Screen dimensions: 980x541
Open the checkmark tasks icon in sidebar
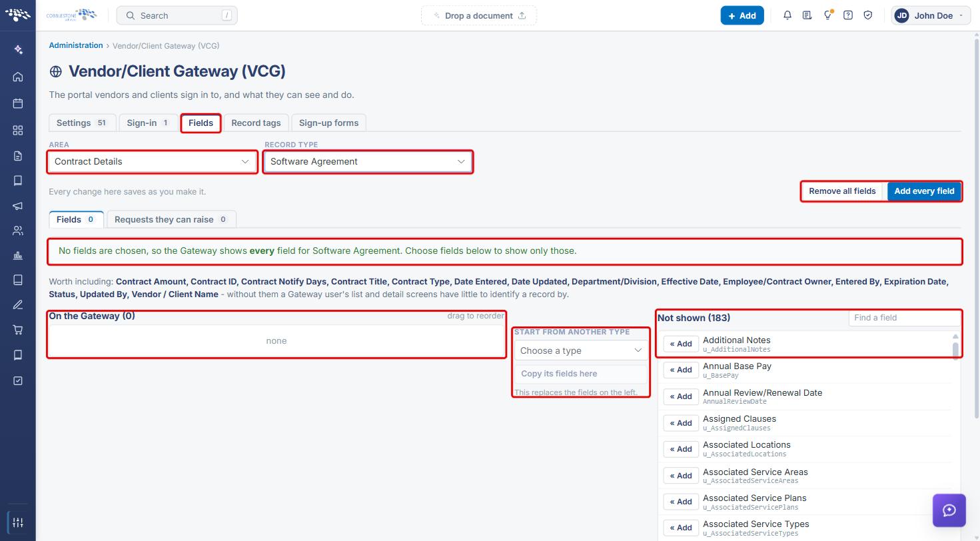point(18,380)
